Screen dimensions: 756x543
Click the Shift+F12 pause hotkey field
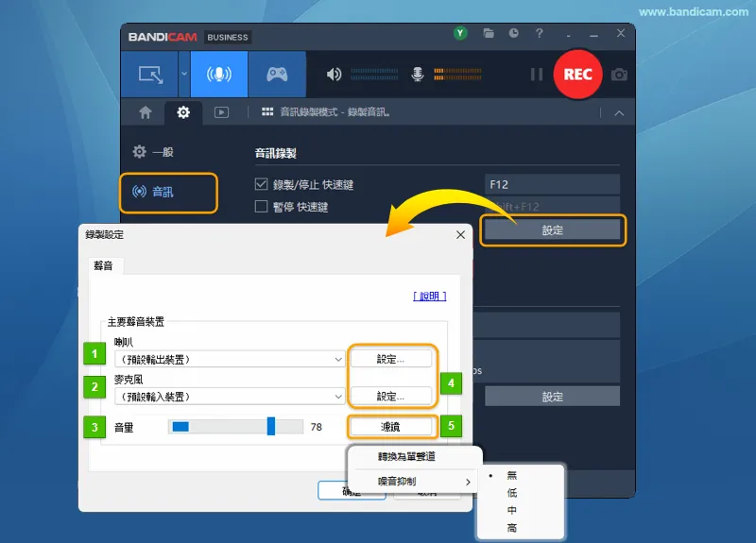552,206
